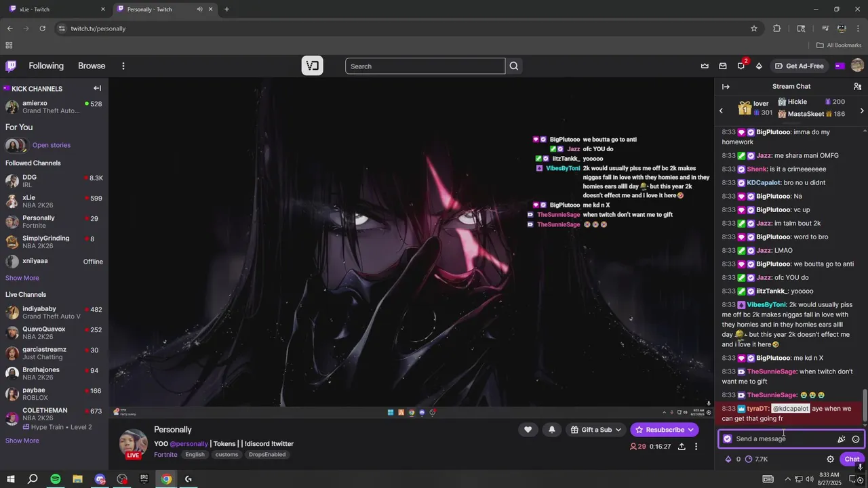Open whispers with 2 unread badge
Screen dimensions: 868x488
741,66
